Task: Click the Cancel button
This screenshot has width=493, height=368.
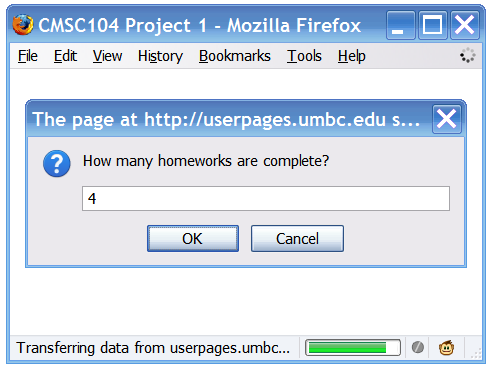Action: [x=297, y=238]
